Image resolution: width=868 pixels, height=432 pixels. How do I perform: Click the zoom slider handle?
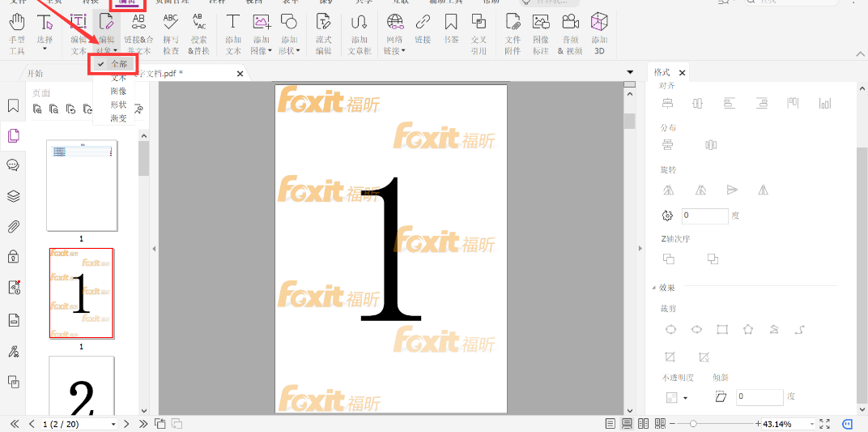[693, 424]
